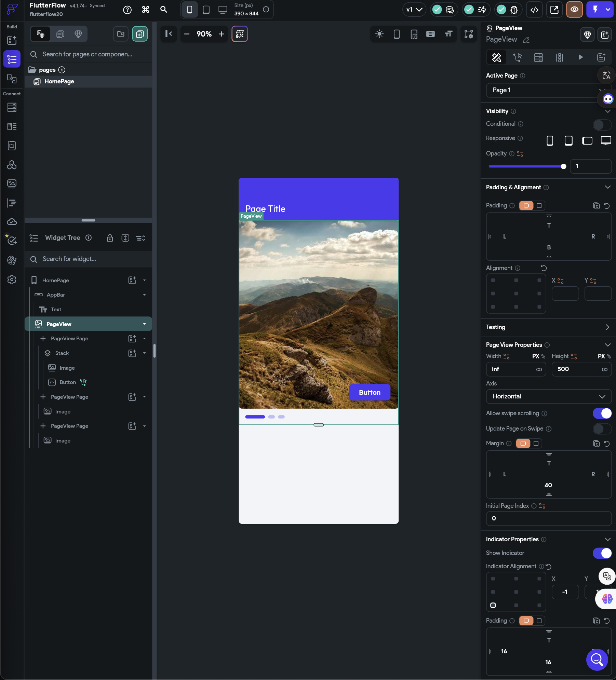
Task: Toggle Allow swipe scrolling switch
Action: (602, 413)
